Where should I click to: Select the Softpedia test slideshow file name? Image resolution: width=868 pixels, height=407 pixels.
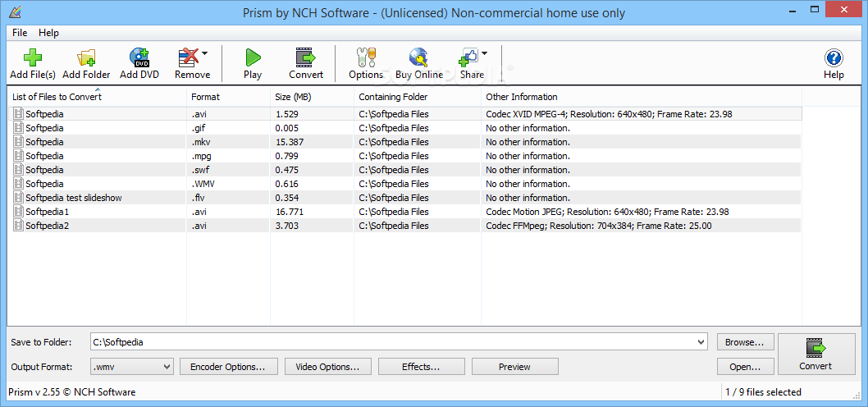(74, 198)
